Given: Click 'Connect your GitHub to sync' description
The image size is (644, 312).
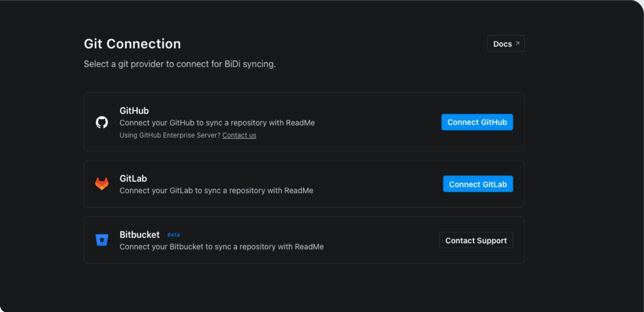Looking at the screenshot, I should (x=217, y=123).
